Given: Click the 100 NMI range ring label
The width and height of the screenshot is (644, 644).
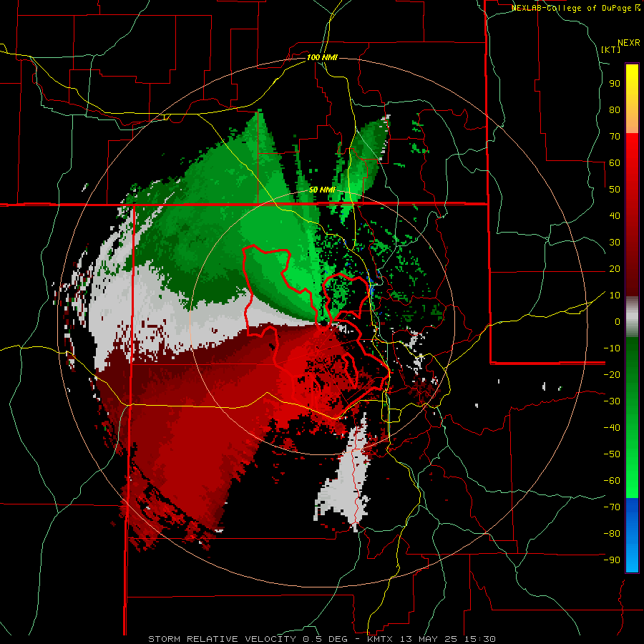Looking at the screenshot, I should pos(322,57).
